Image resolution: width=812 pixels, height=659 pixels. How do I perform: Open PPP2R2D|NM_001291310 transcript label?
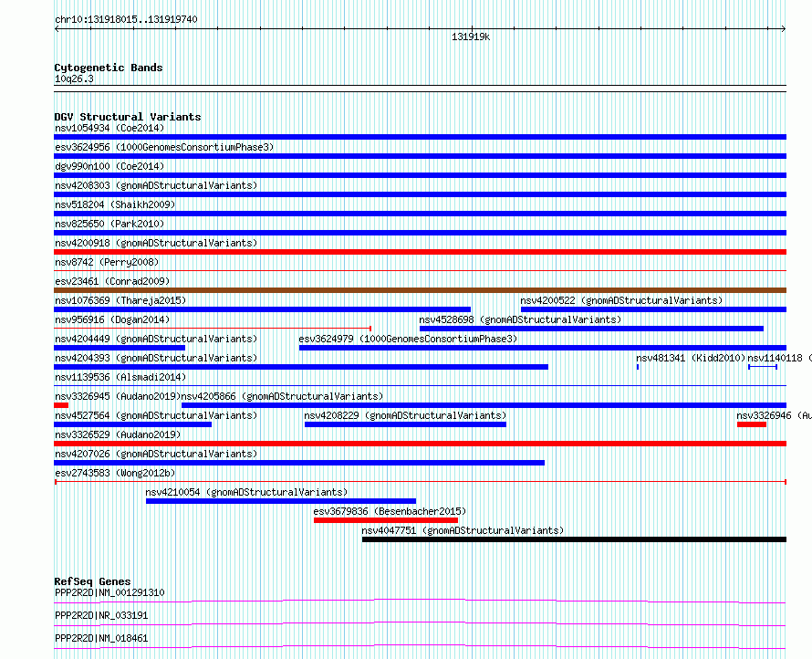(109, 592)
